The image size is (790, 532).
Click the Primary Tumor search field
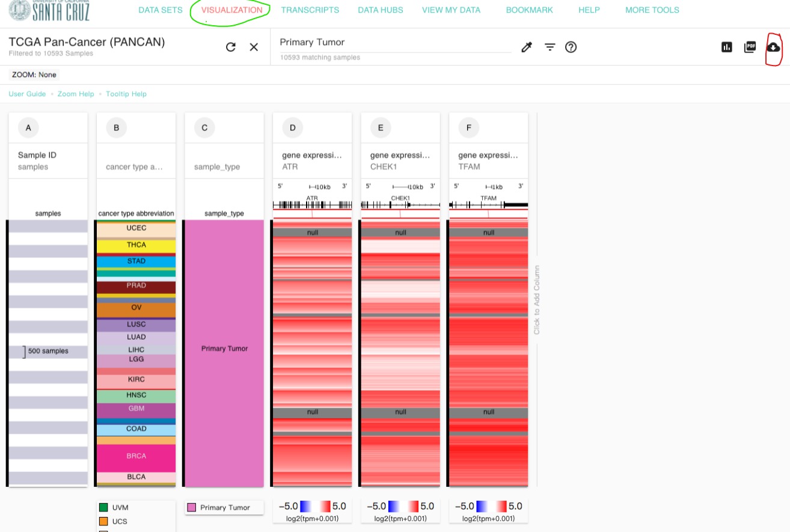[394, 43]
